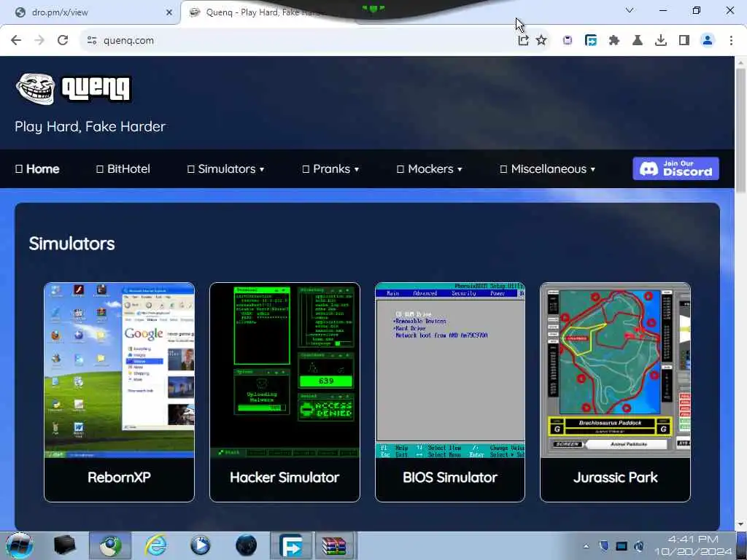
Task: Click the security shield tray icon
Action: click(603, 546)
